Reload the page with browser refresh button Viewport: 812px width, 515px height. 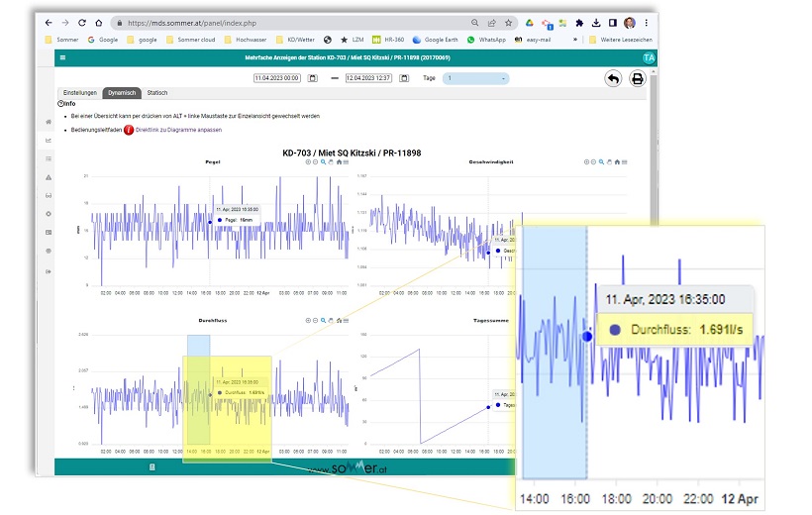click(82, 22)
